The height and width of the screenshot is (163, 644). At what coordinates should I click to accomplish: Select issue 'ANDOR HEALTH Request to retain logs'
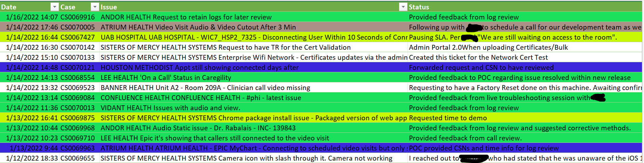(254, 17)
